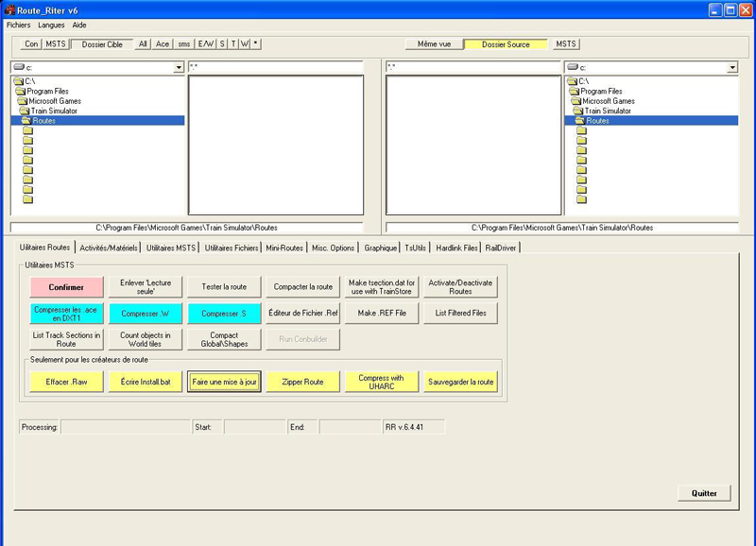
Task: Click the pink Confirmer button
Action: 66,287
